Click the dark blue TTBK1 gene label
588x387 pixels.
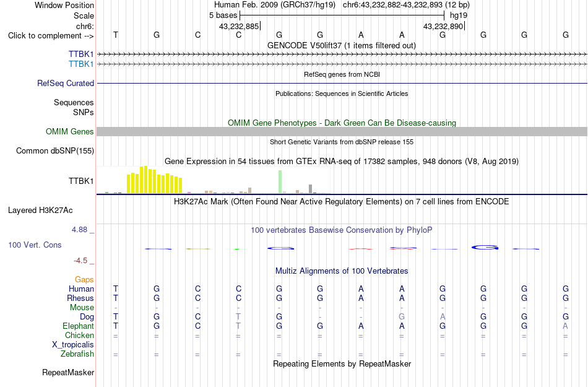point(81,54)
